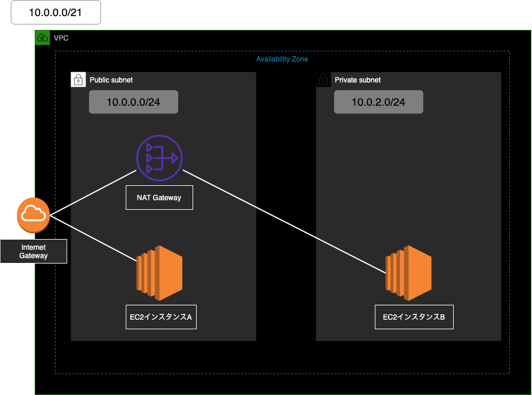Image resolution: width=532 pixels, height=395 pixels.
Task: Click the Internet Gateway cloud icon
Action: click(x=33, y=215)
